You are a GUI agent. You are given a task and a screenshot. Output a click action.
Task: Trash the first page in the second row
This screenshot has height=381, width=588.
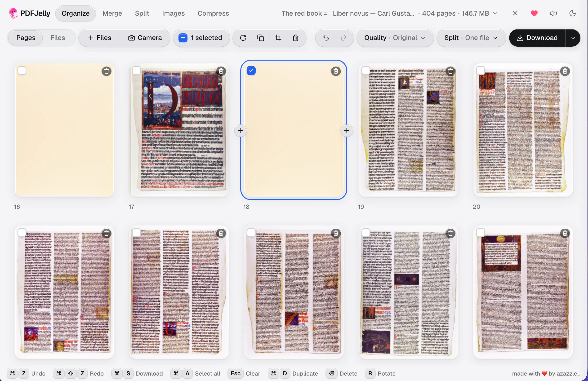click(107, 233)
